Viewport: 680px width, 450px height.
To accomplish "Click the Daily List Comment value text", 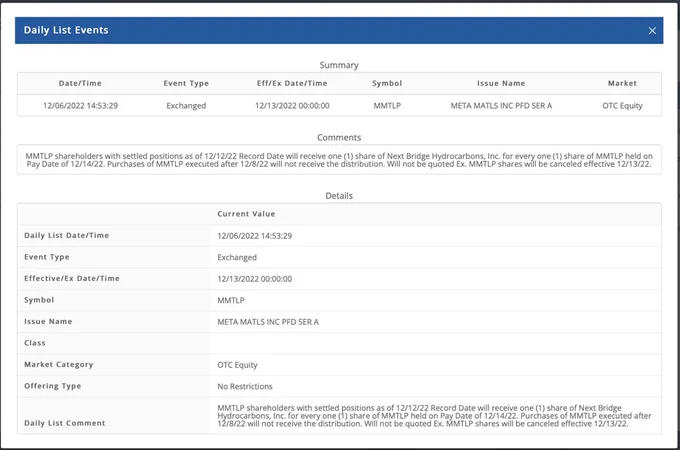I will click(x=434, y=416).
